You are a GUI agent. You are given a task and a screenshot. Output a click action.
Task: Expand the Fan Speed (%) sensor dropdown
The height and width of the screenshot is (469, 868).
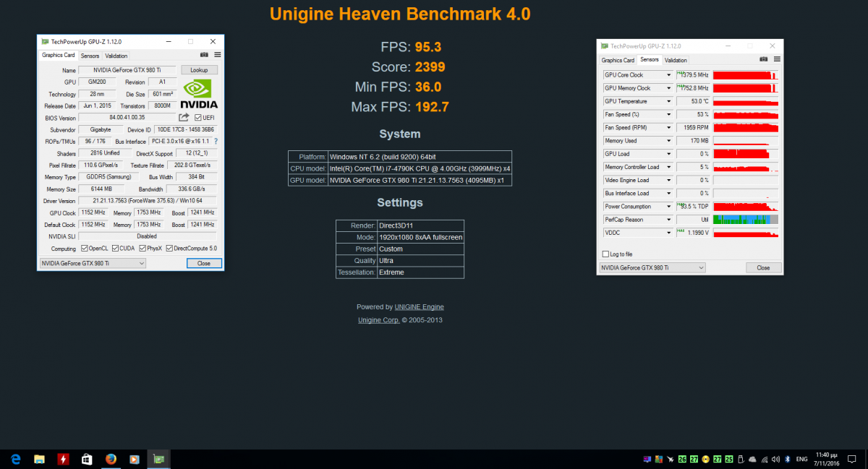pos(668,114)
